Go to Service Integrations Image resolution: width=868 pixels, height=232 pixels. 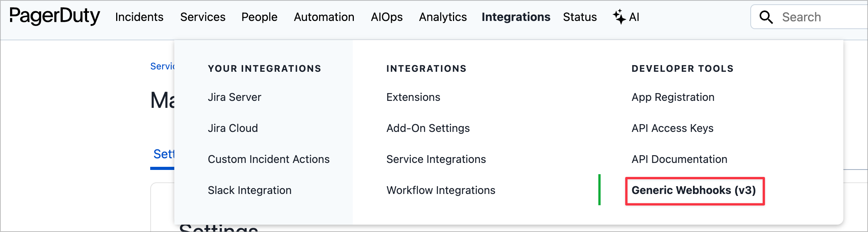pyautogui.click(x=436, y=159)
